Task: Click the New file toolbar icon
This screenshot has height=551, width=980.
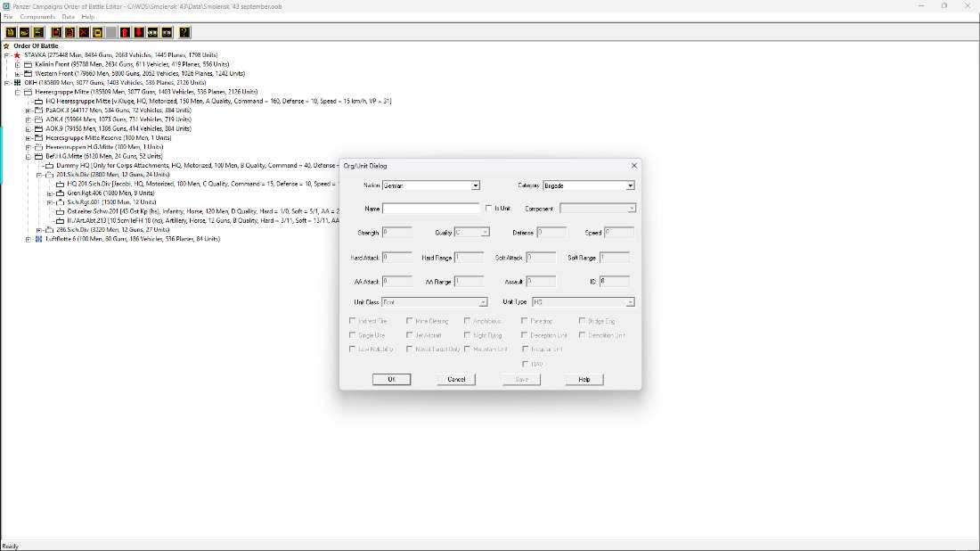Action: pos(11,32)
